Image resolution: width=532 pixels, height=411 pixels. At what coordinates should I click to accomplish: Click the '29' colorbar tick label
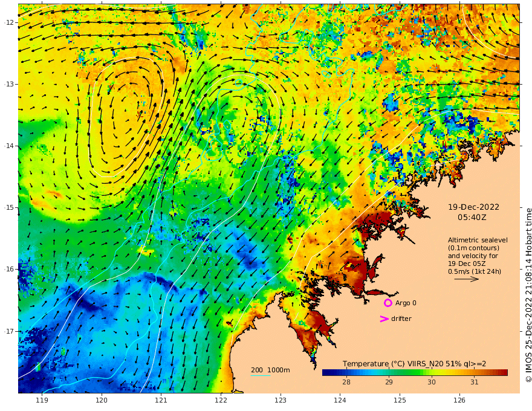tap(389, 382)
